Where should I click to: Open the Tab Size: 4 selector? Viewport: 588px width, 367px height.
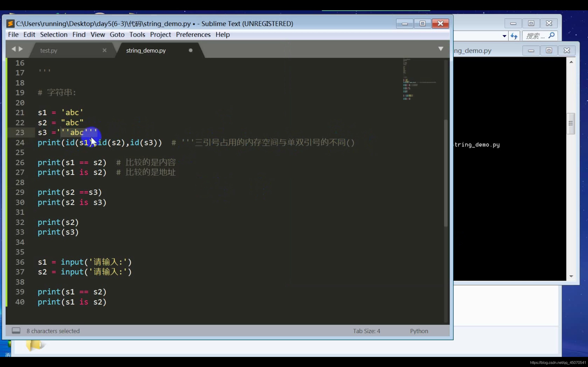coord(366,331)
